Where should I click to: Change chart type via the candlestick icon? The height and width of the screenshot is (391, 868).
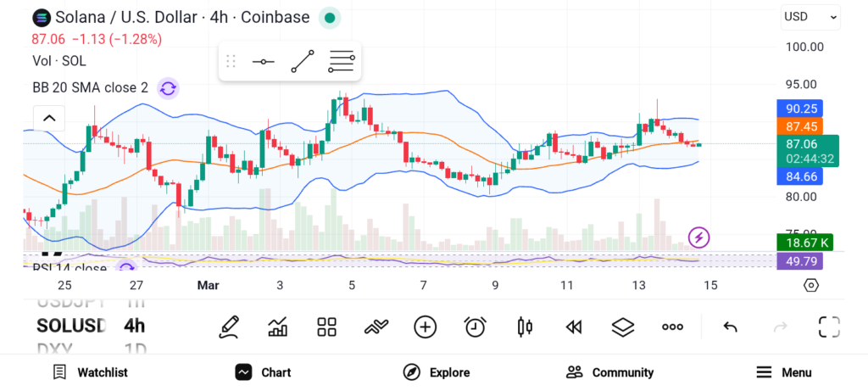525,327
